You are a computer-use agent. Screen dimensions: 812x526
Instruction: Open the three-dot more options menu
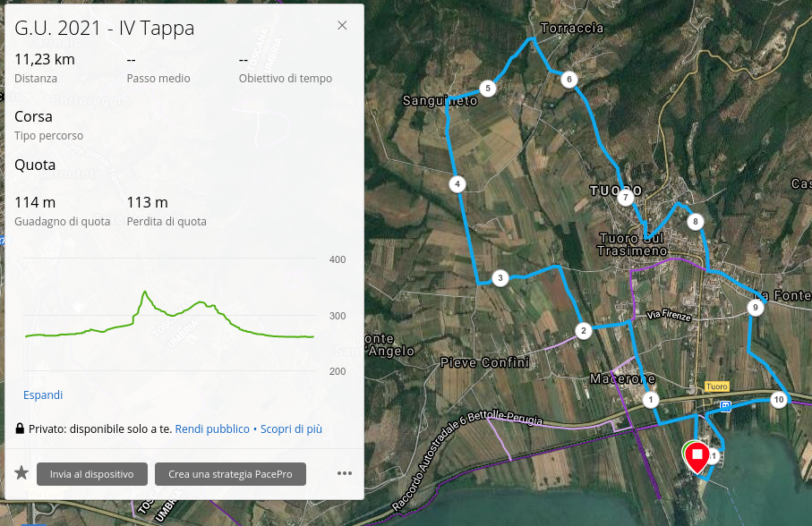(345, 473)
